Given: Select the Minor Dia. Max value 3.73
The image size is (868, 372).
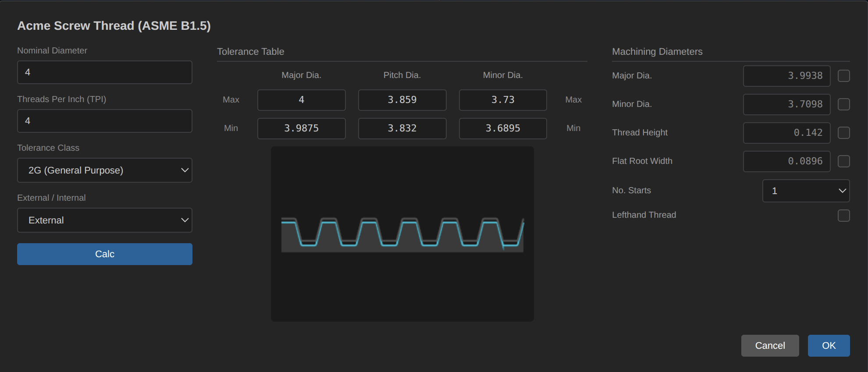Looking at the screenshot, I should pyautogui.click(x=503, y=100).
